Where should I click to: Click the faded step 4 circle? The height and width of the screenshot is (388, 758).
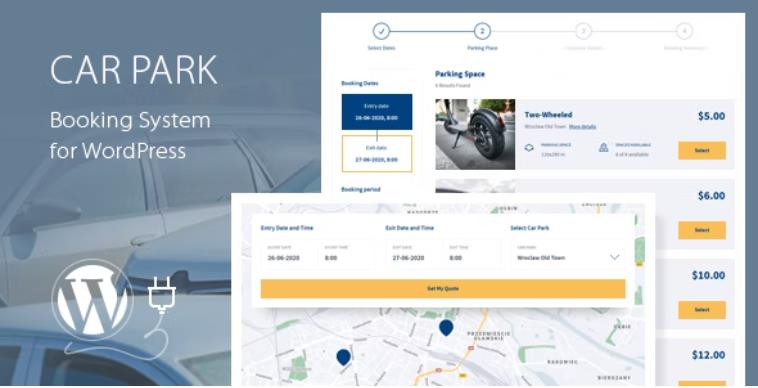(x=684, y=31)
